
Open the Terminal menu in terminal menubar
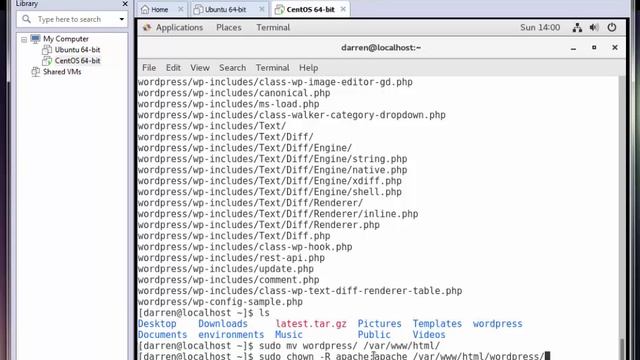tap(272, 68)
